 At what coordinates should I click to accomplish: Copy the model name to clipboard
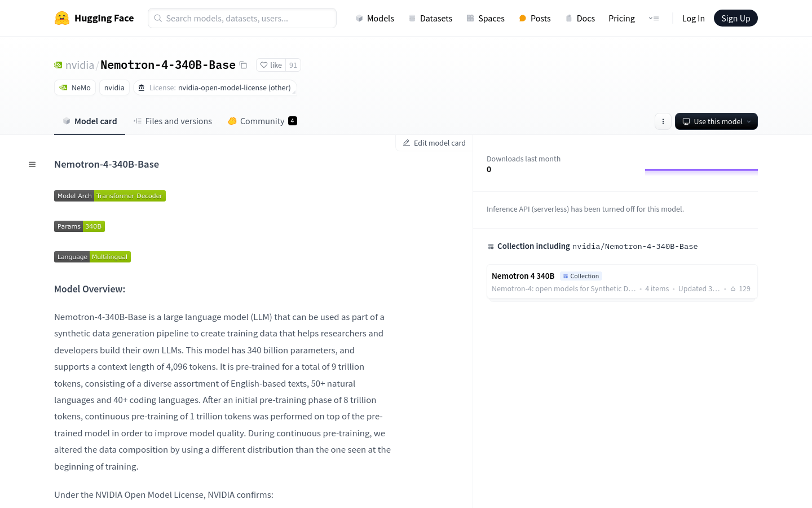pos(243,65)
